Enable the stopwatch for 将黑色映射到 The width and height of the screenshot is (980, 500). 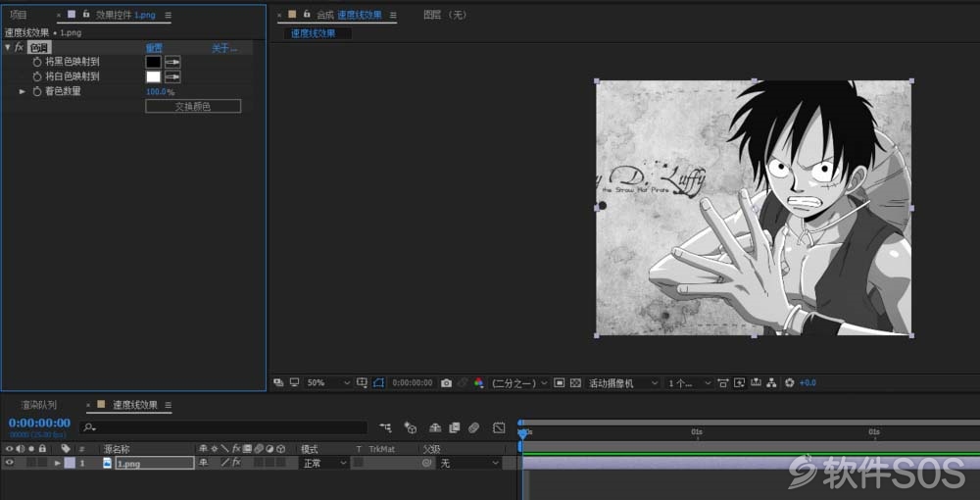pyautogui.click(x=37, y=62)
